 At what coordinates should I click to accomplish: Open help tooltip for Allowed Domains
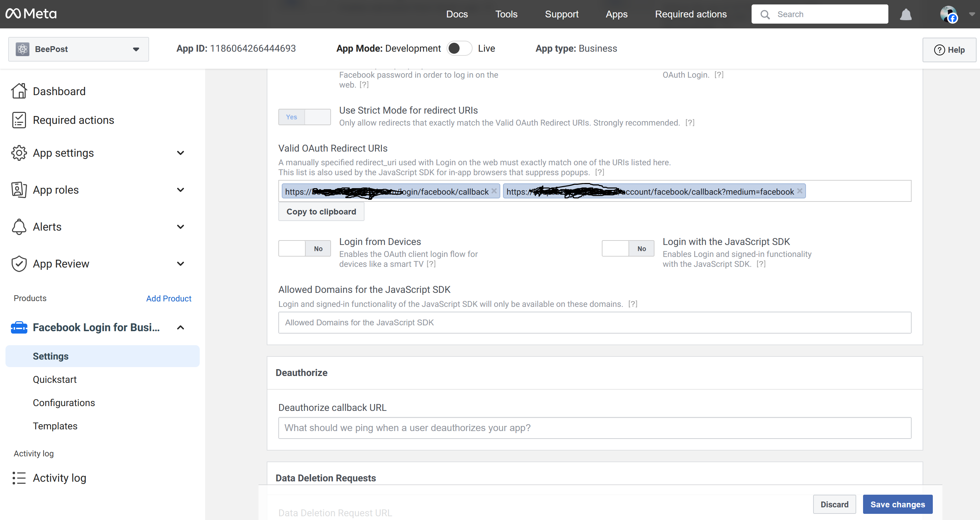[633, 304]
